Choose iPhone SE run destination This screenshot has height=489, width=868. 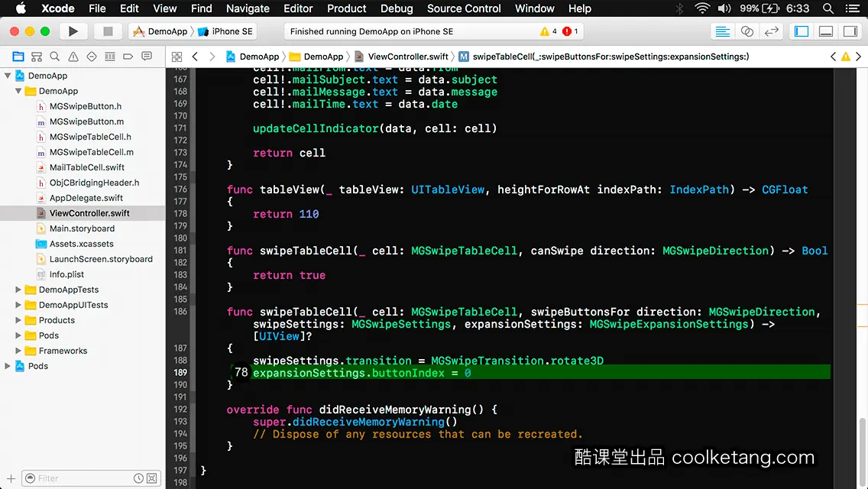[x=225, y=31]
